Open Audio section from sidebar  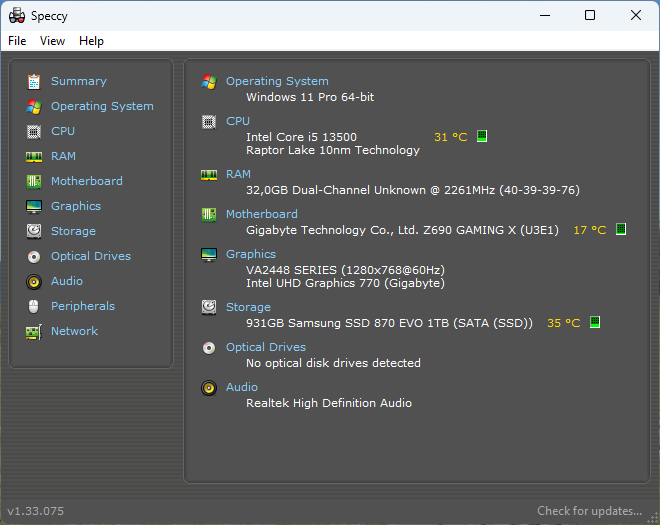[x=67, y=281]
